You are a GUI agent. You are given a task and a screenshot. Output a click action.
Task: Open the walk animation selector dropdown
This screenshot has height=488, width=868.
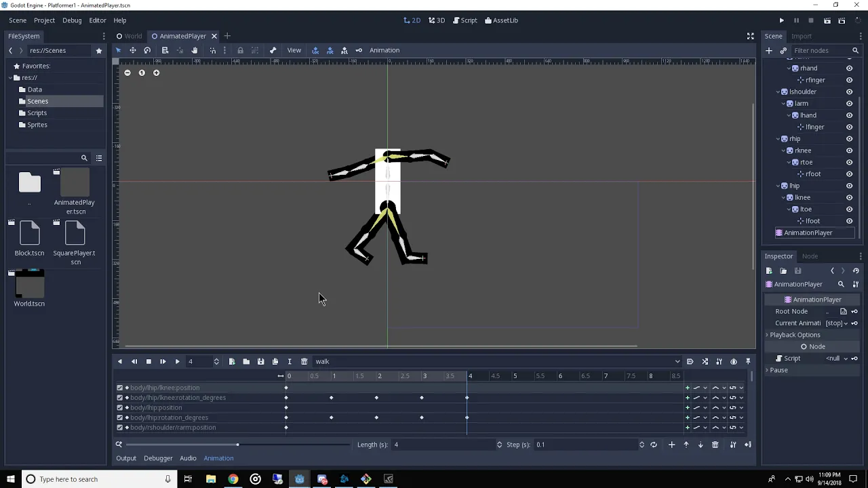click(497, 361)
